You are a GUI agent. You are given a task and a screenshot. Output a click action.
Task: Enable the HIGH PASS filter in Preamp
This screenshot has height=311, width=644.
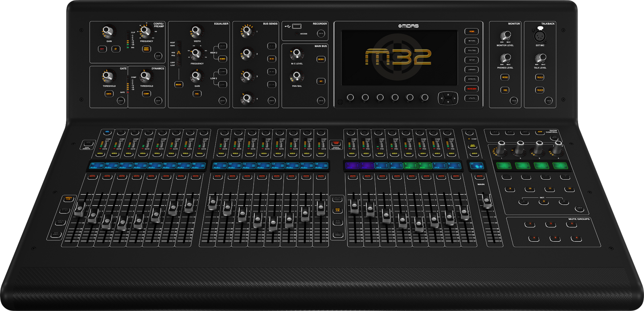coord(146,49)
